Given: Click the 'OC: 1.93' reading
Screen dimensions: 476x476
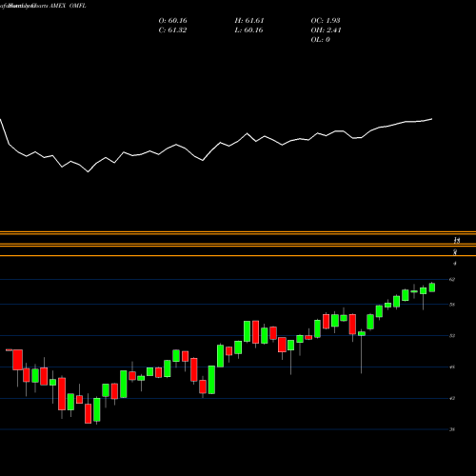Looking at the screenshot, I should (326, 21).
